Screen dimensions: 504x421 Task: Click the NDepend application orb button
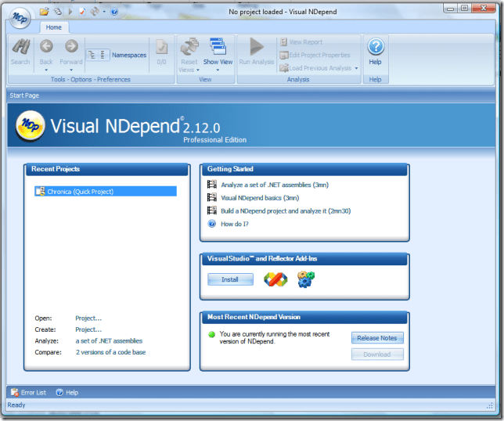click(x=21, y=16)
